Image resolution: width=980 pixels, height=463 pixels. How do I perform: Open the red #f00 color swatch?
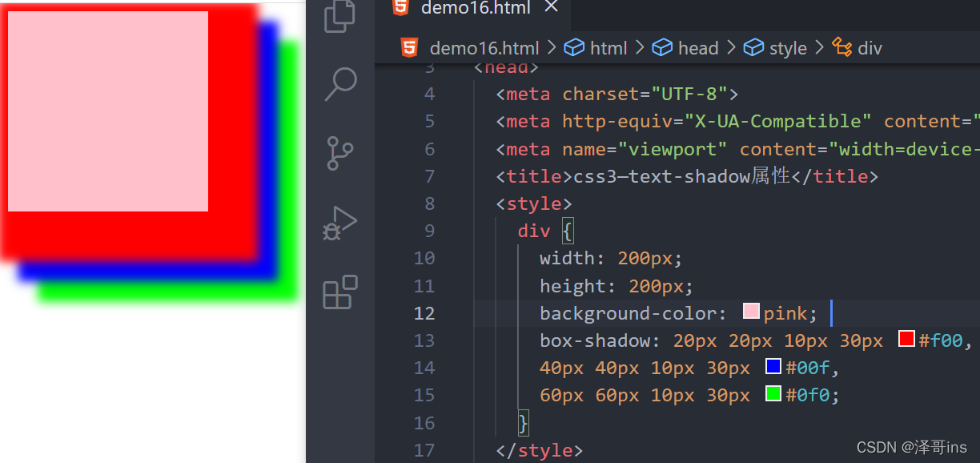[x=906, y=339]
